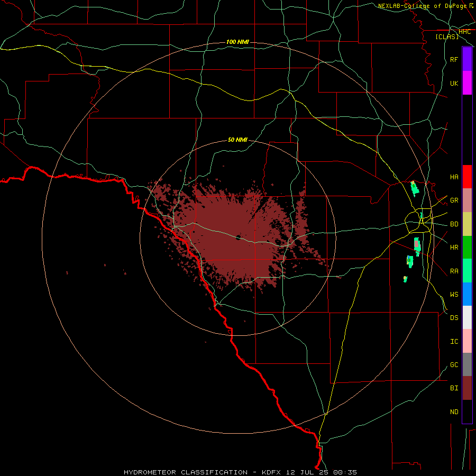The width and height of the screenshot is (476, 476).
Task: Click the RF purple legend swatch
Action: pos(467,59)
